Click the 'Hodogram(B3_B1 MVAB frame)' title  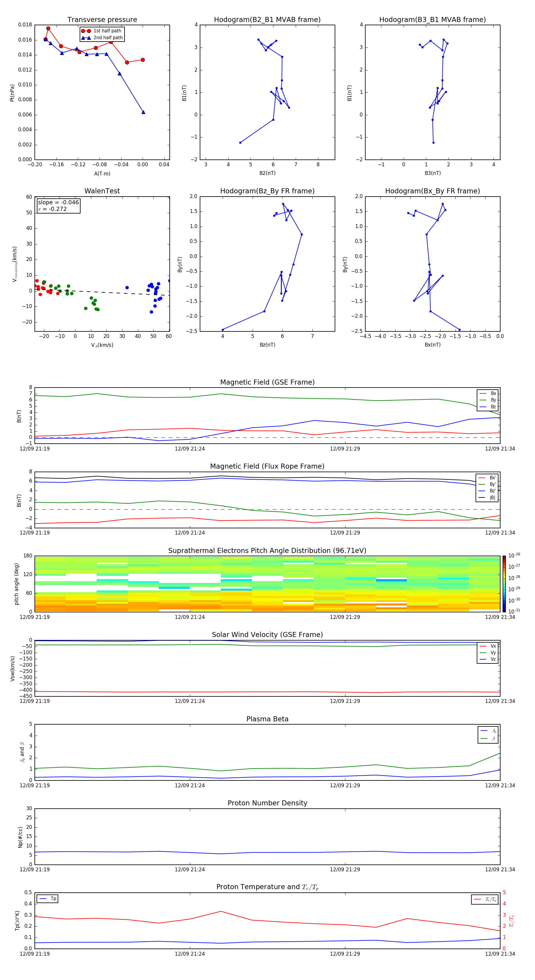[x=432, y=20]
